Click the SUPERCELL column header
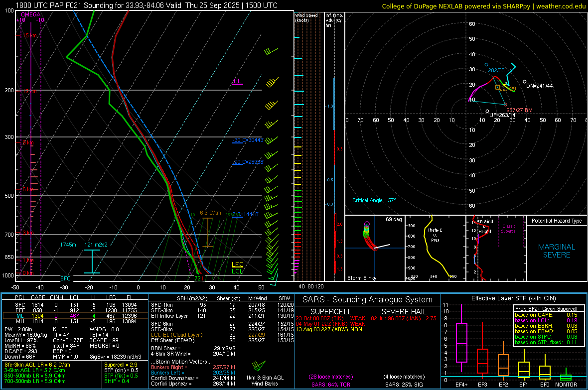 pyautogui.click(x=331, y=312)
